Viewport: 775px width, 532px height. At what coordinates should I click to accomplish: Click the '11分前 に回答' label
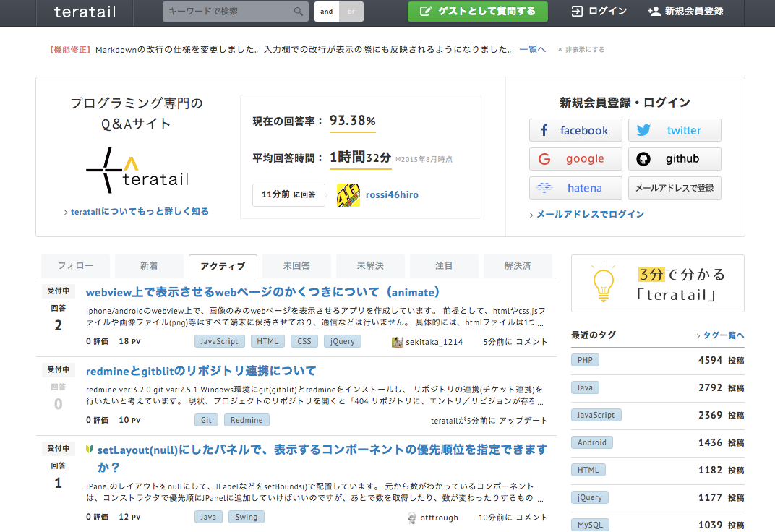click(x=288, y=194)
